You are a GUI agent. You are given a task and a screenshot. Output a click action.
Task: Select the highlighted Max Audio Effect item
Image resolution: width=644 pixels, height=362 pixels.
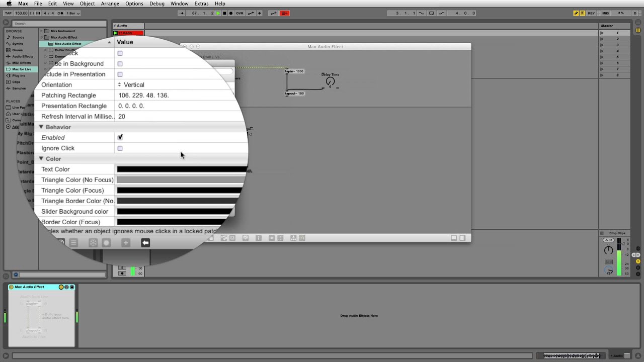click(68, 44)
